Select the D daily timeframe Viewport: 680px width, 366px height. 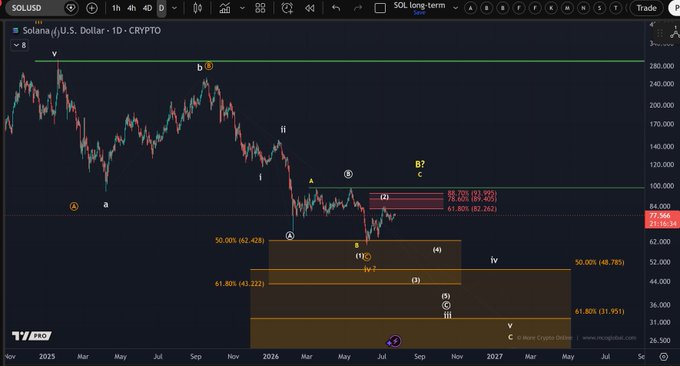[x=161, y=8]
